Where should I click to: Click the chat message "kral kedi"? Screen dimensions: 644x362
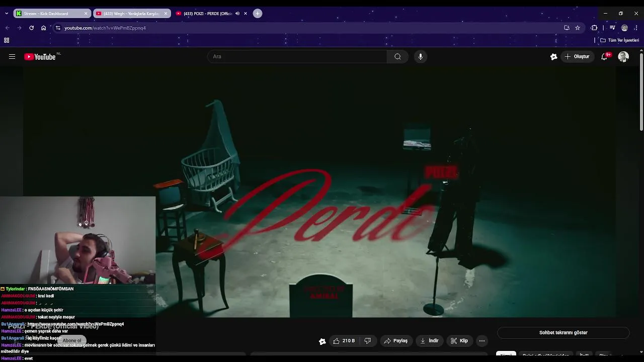click(46, 296)
